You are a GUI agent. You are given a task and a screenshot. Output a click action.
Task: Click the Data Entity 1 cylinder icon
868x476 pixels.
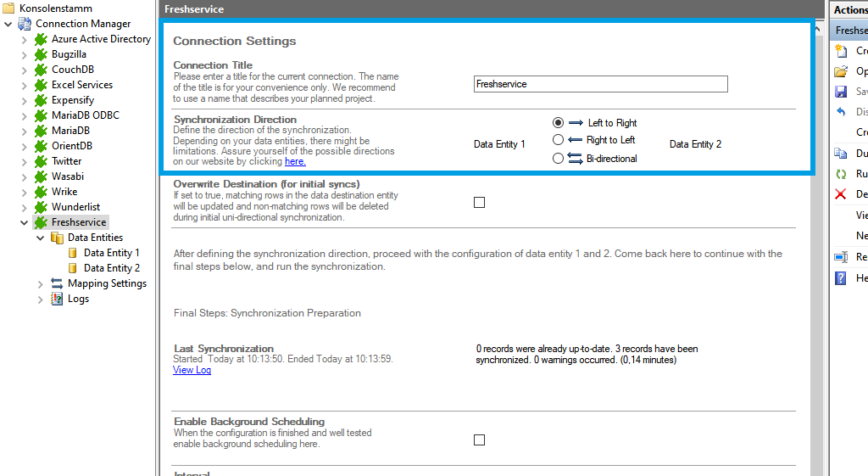click(x=73, y=253)
